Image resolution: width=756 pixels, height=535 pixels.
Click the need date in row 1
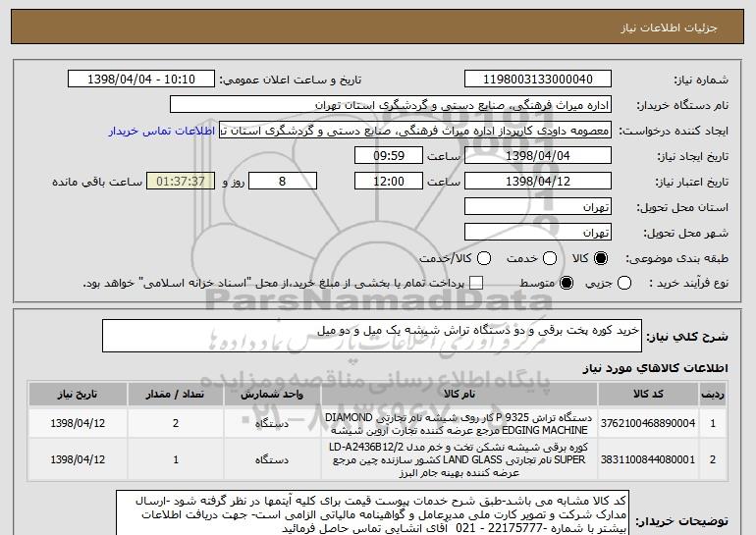click(78, 423)
